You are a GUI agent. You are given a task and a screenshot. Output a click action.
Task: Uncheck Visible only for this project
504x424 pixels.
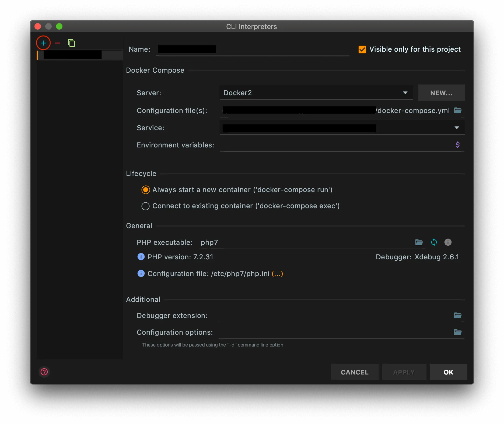(362, 49)
